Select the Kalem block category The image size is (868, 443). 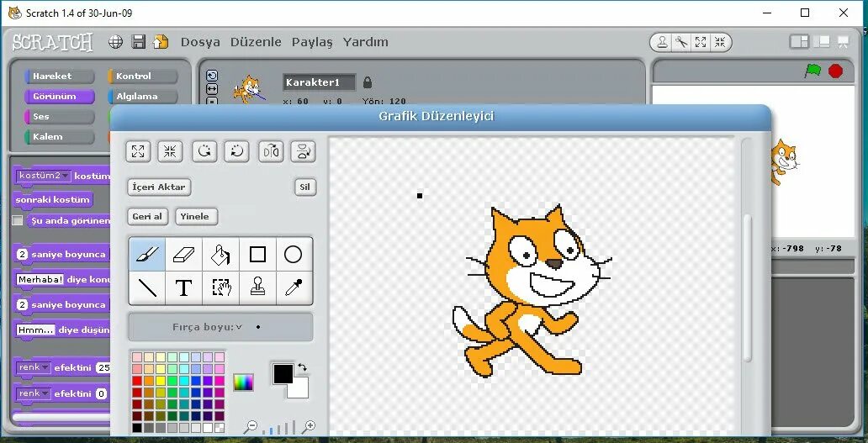(x=60, y=137)
